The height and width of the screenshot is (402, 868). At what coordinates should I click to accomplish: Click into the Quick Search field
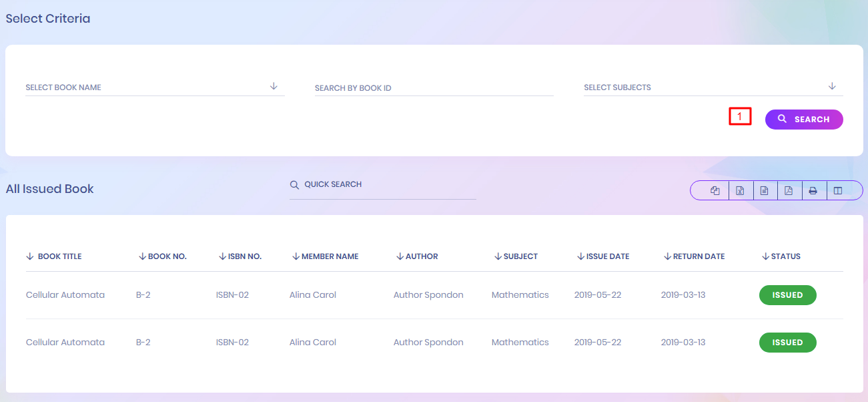387,185
